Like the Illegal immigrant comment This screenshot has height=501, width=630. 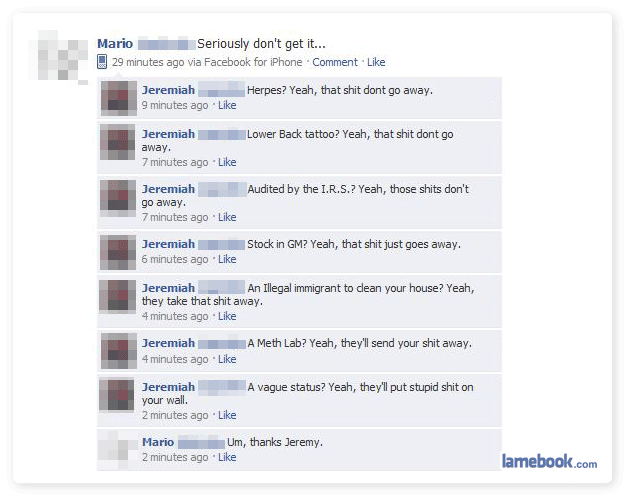pos(227,317)
